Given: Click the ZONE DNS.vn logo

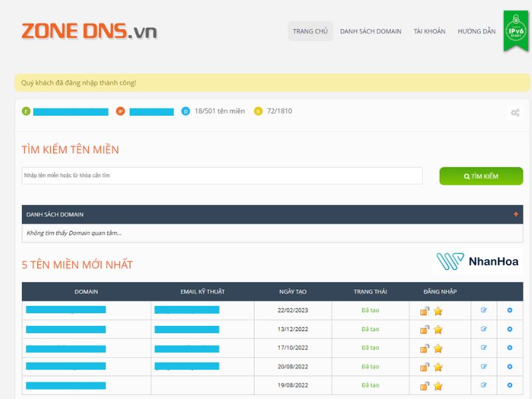Looking at the screenshot, I should tap(89, 31).
